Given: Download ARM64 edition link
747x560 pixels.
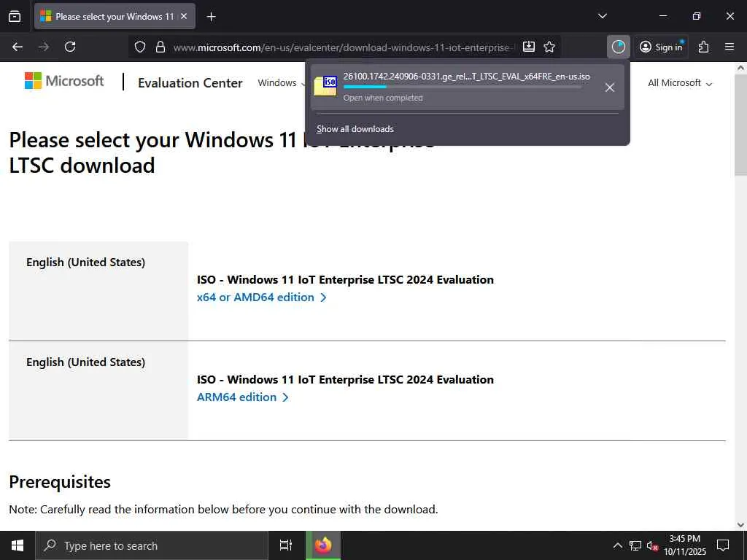Looking at the screenshot, I should point(242,397).
